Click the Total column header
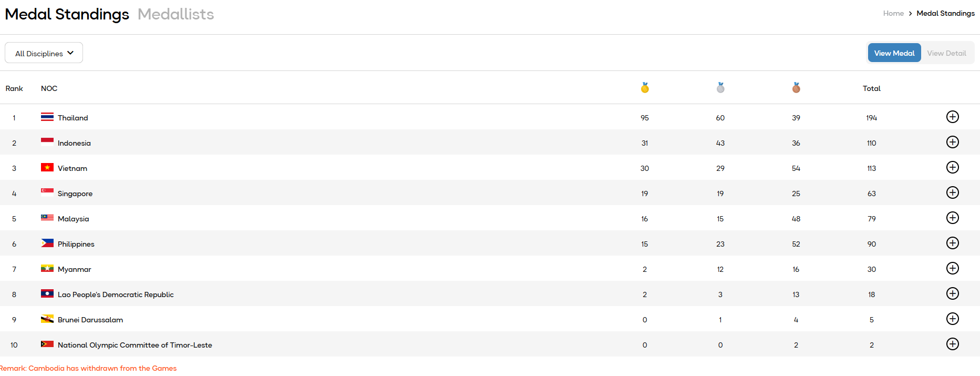Screen dimensions: 980x376 click(x=871, y=88)
